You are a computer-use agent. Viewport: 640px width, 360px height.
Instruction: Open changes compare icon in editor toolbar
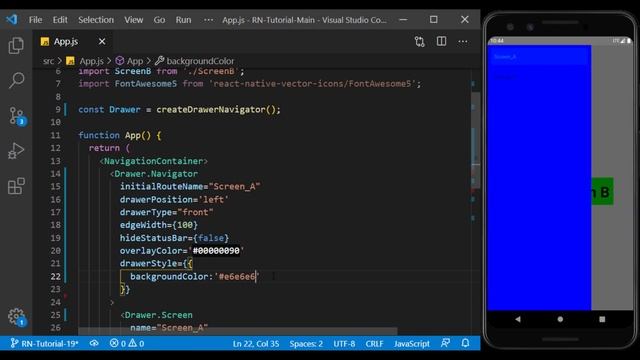[420, 42]
